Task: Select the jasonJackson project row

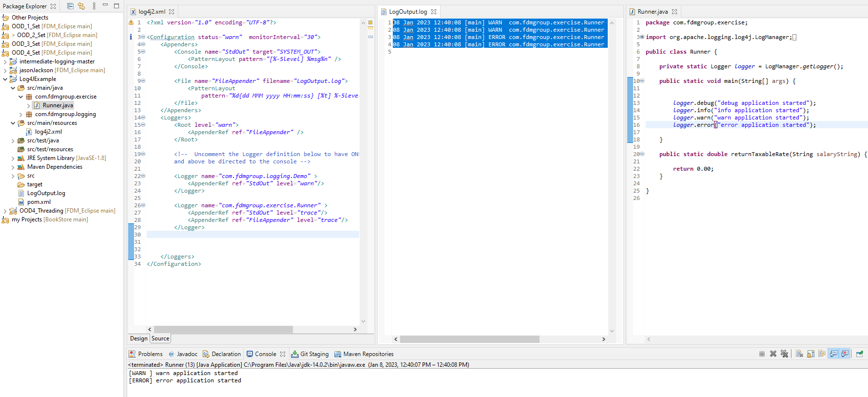Action: click(62, 70)
